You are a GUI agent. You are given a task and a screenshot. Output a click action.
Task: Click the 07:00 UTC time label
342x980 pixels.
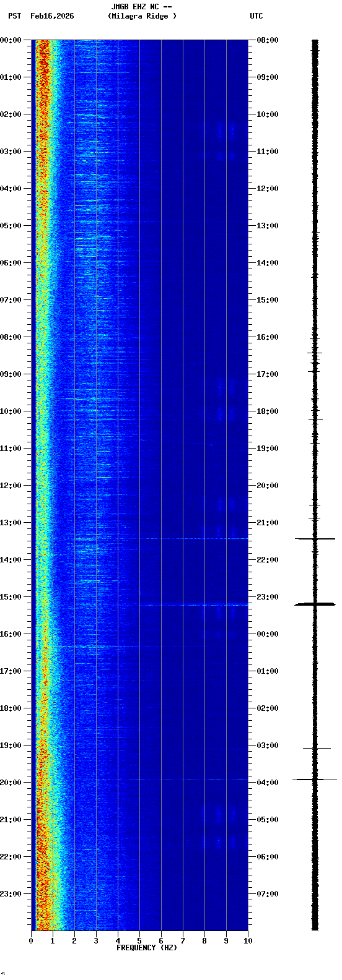point(268,894)
